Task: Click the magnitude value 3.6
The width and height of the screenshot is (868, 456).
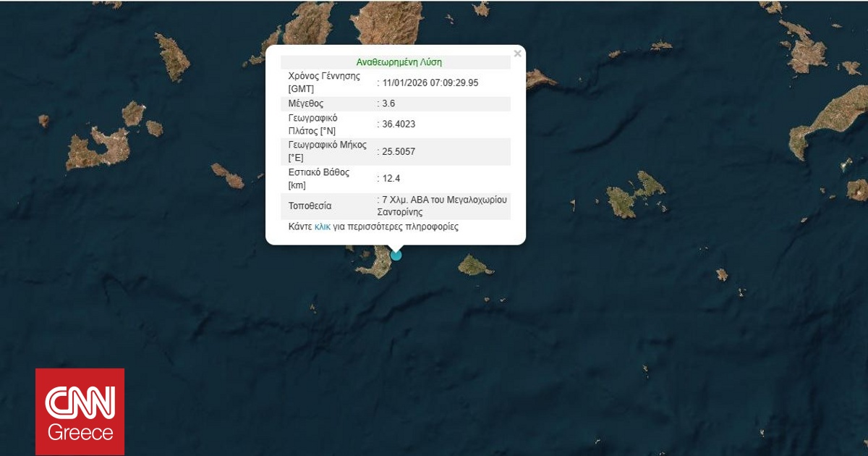Action: [388, 104]
